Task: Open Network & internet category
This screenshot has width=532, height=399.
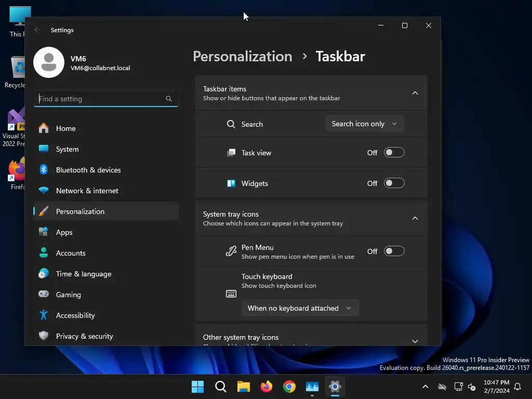Action: coord(106,191)
